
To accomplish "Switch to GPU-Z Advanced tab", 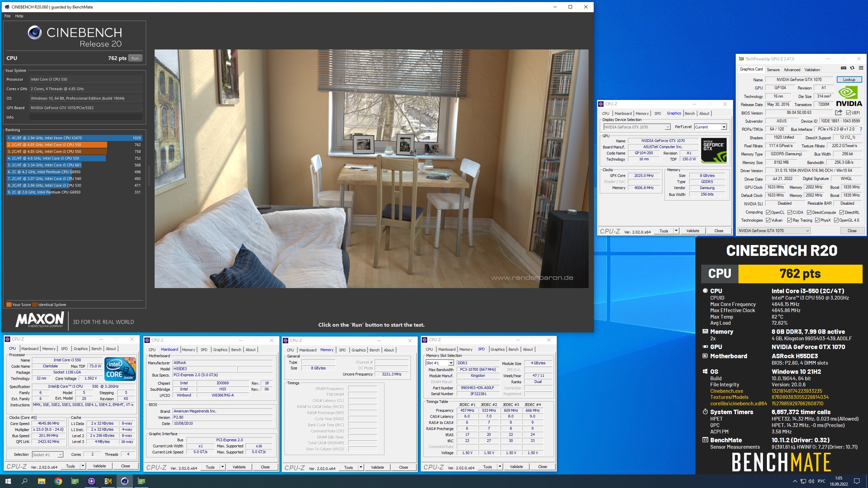I will (x=792, y=69).
